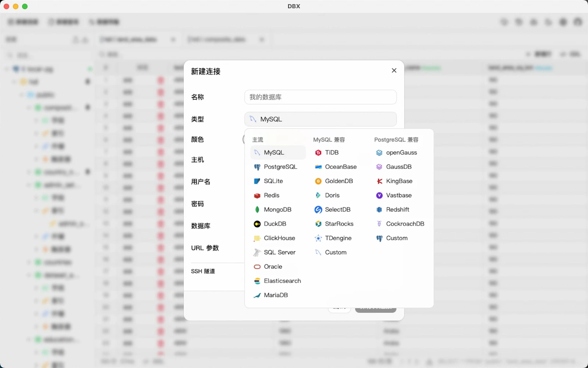The width and height of the screenshot is (588, 368).
Task: Click the OceanBase icon
Action: tap(318, 167)
